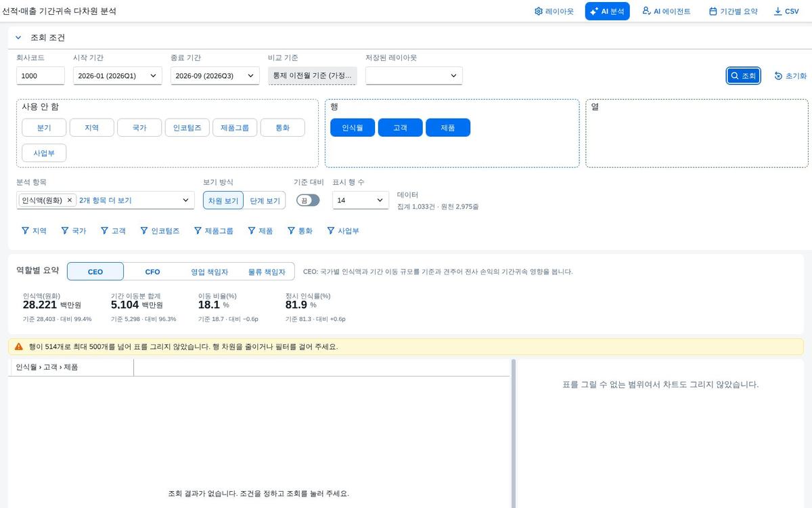Reset conditions with 초기화 button
812x508 pixels.
coord(790,76)
